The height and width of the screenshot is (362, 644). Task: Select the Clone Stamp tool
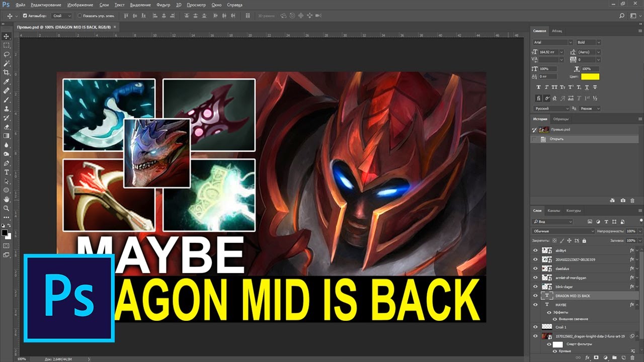(x=7, y=109)
